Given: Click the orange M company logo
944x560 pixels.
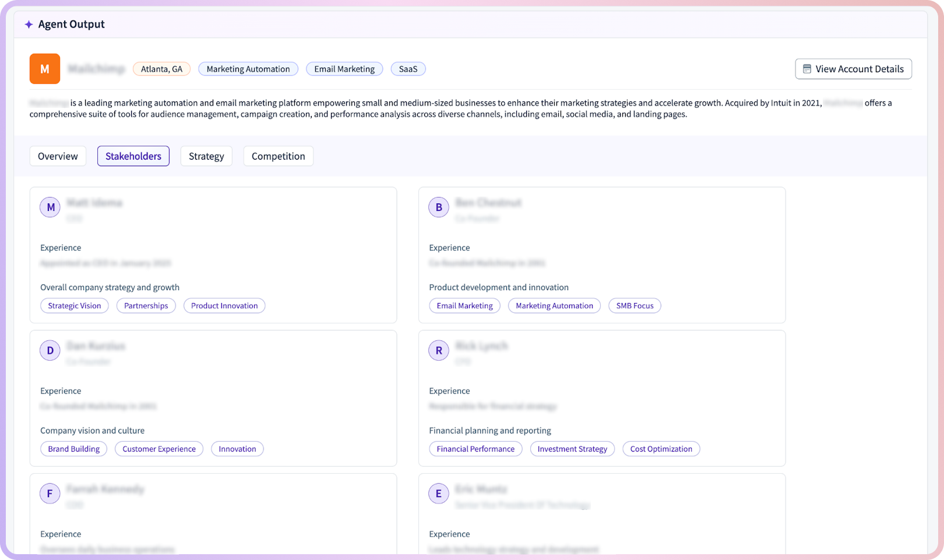Looking at the screenshot, I should click(45, 69).
